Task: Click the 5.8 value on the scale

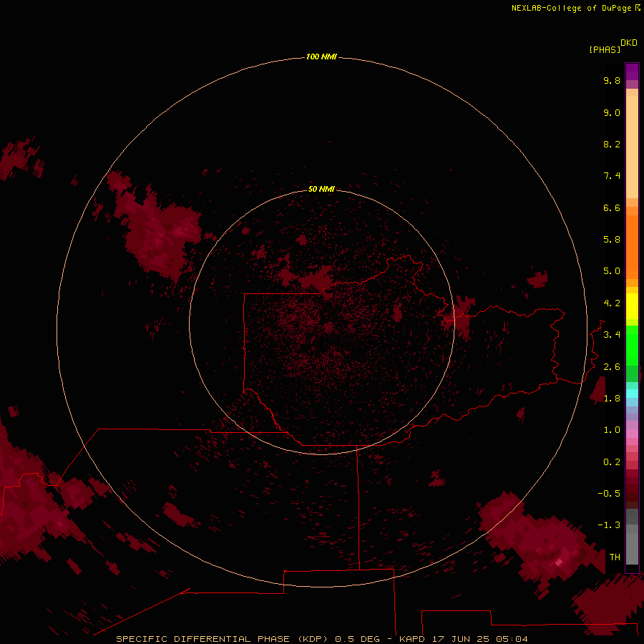Action: click(612, 240)
